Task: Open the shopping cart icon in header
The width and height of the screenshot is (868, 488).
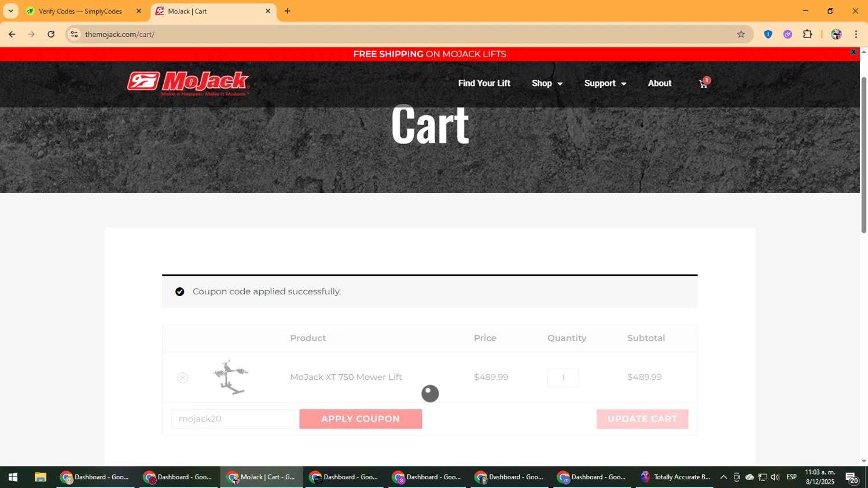Action: tap(704, 84)
